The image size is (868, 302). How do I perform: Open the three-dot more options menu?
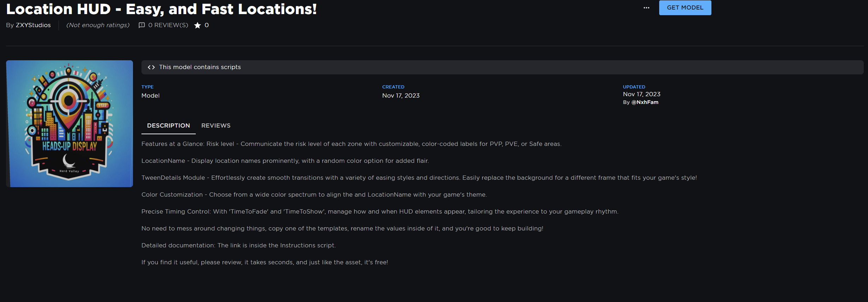click(646, 8)
